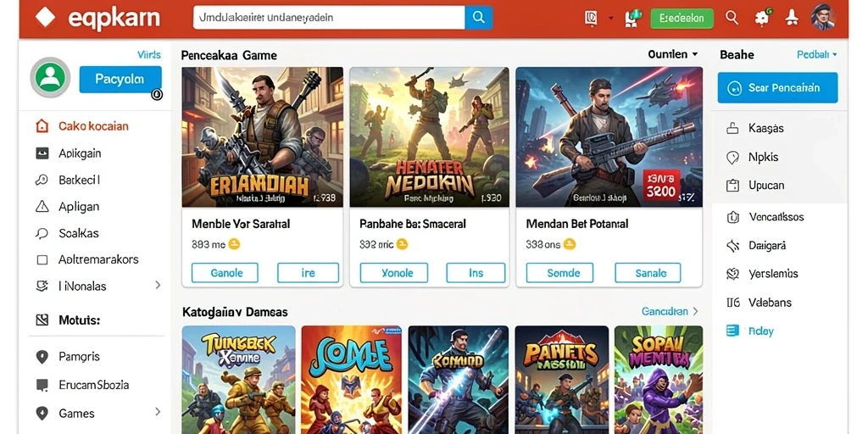Click the green profile avatar in sidebar
Screen dimensions: 868x434
click(50, 77)
